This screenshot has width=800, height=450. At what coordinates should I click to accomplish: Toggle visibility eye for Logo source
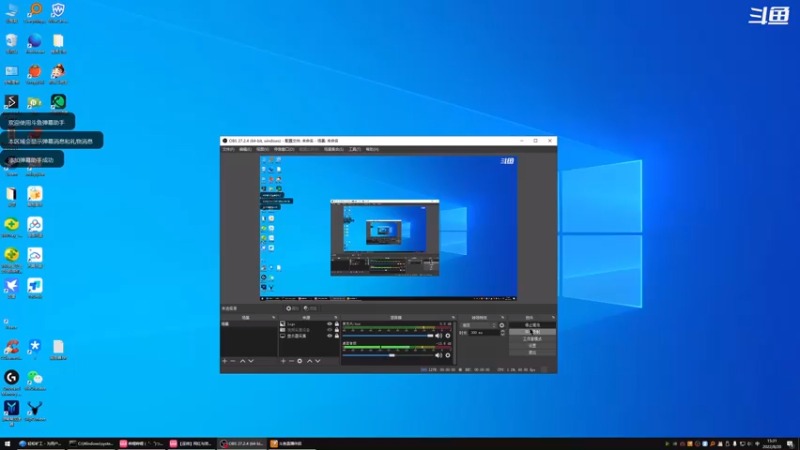pyautogui.click(x=330, y=324)
